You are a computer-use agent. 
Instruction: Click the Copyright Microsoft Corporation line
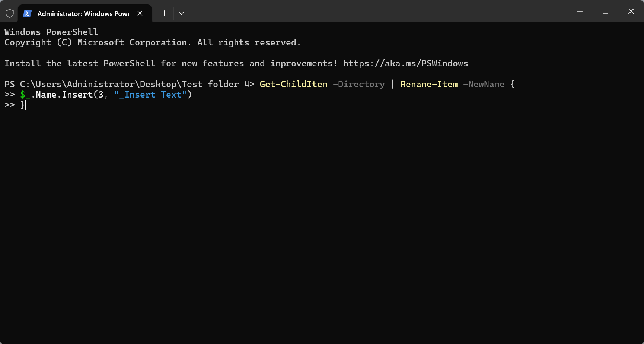(152, 43)
